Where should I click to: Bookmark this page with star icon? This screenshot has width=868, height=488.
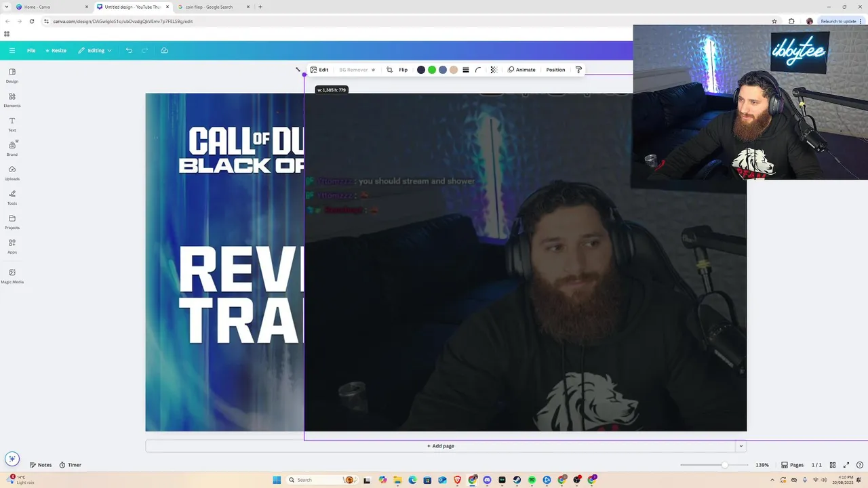[774, 21]
